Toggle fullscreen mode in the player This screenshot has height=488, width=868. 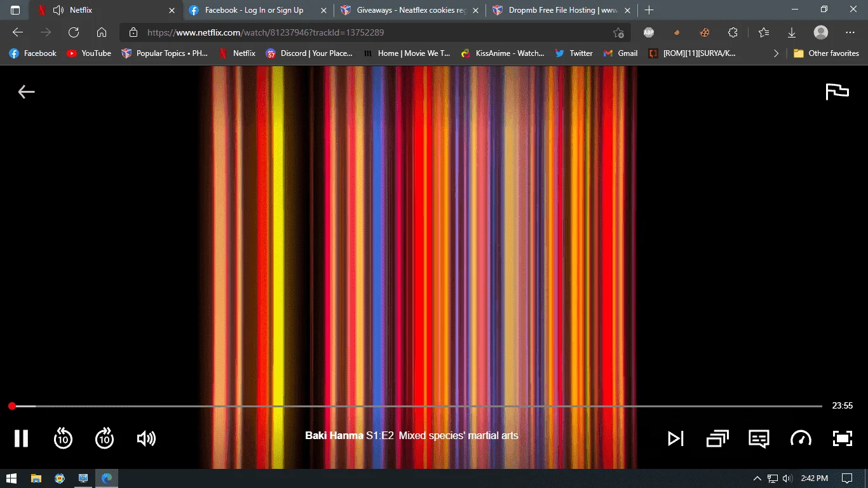point(842,438)
